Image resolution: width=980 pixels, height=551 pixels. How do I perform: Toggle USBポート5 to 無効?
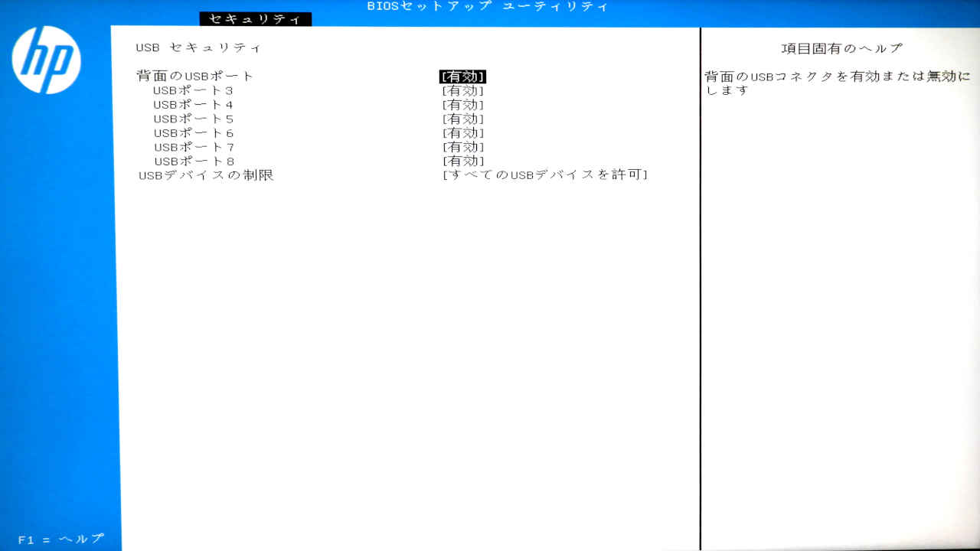coord(464,118)
